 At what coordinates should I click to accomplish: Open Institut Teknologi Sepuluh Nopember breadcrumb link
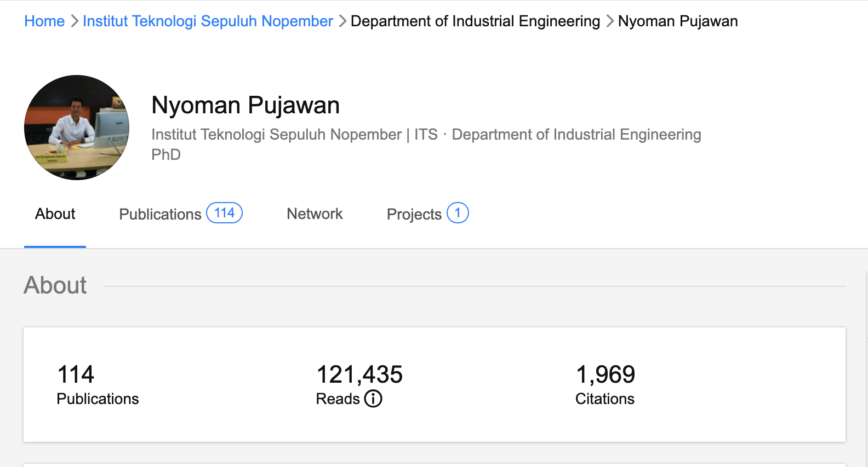(208, 21)
